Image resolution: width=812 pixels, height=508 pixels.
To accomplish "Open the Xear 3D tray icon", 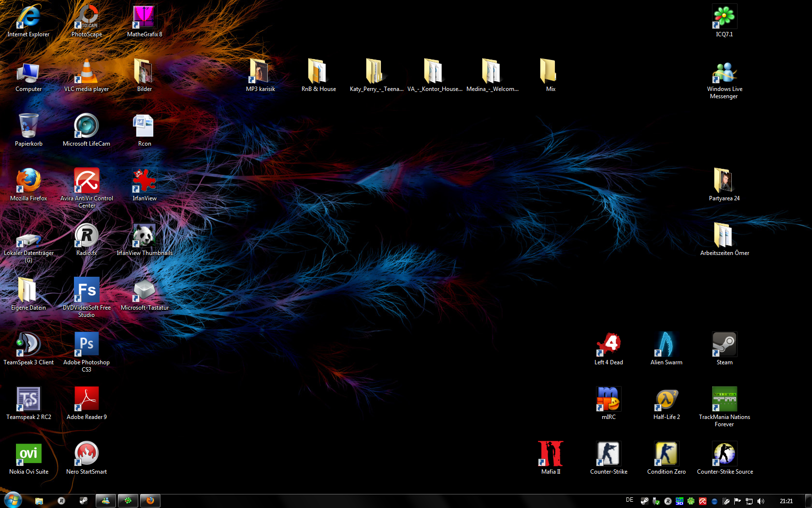I will [679, 501].
